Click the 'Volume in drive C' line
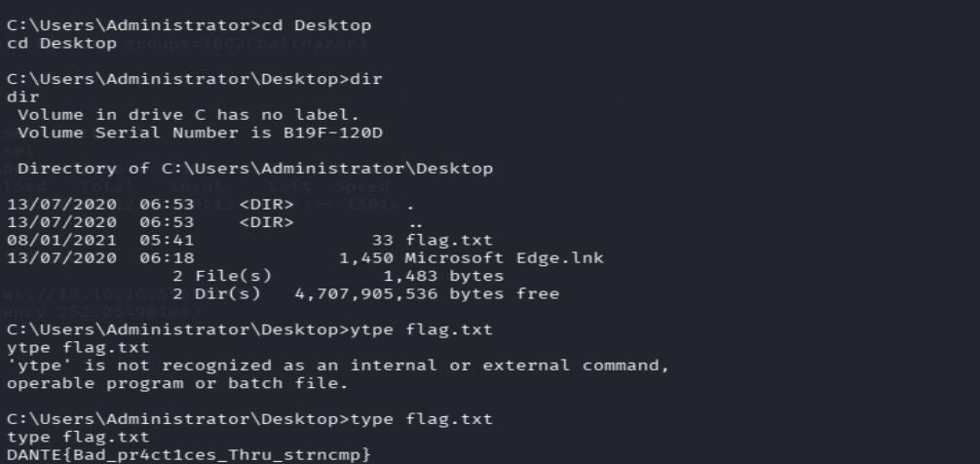980x464 pixels. pyautogui.click(x=188, y=115)
